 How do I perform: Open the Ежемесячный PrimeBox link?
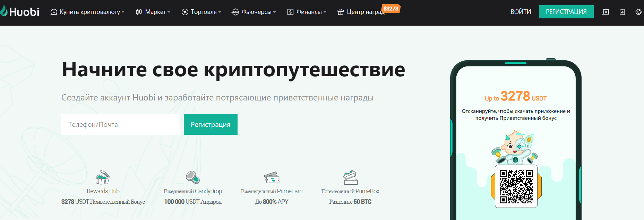click(x=350, y=191)
